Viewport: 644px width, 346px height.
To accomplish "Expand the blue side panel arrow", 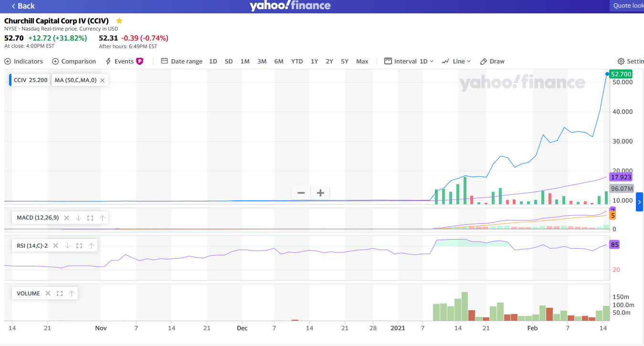I will [639, 202].
